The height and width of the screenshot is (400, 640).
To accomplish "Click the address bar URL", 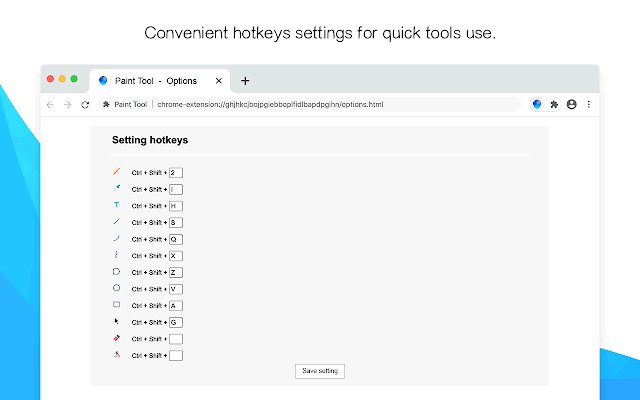I will (x=270, y=104).
